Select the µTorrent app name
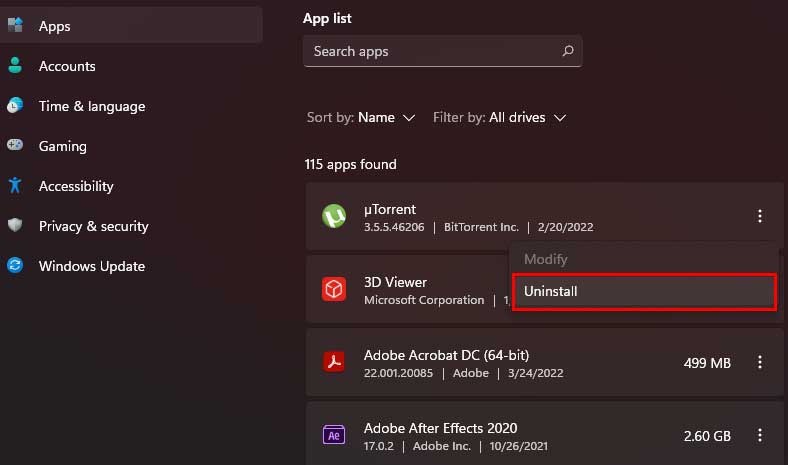This screenshot has width=788, height=465. tap(390, 209)
